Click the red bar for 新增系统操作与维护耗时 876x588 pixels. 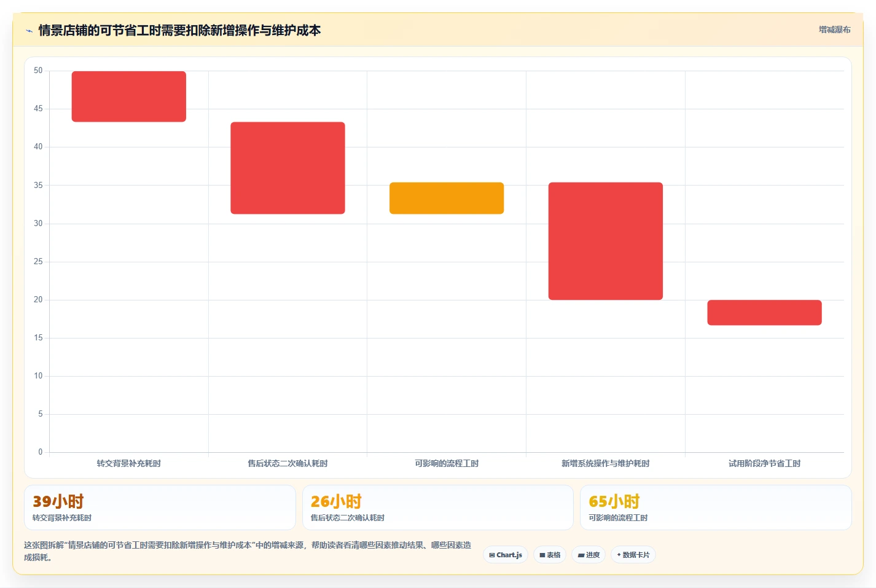tap(606, 241)
